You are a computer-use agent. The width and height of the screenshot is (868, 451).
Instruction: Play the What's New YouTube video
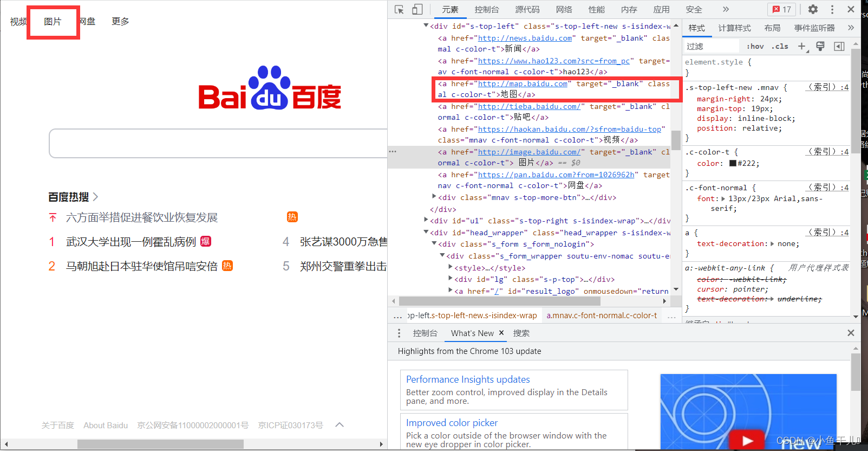pos(747,440)
